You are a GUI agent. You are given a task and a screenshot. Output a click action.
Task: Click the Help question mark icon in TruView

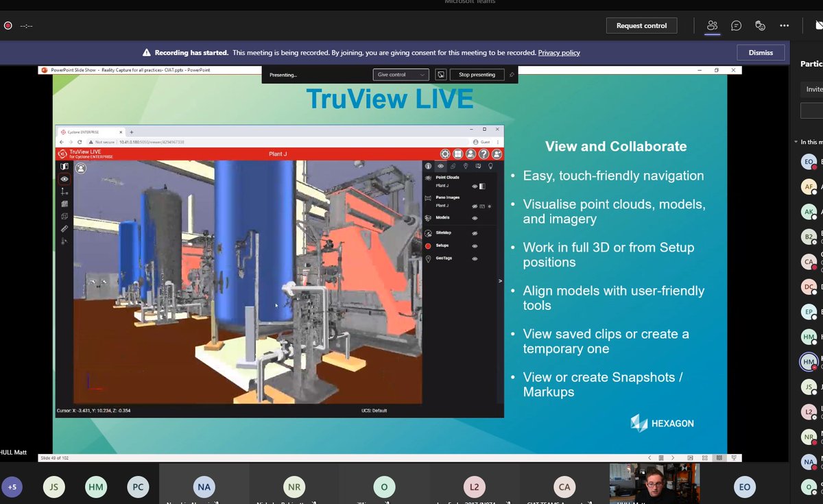482,154
